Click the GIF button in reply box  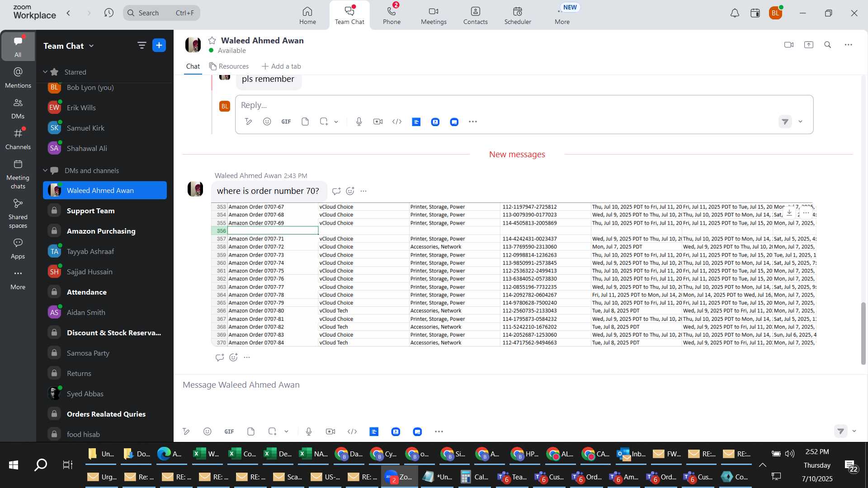[x=286, y=122]
